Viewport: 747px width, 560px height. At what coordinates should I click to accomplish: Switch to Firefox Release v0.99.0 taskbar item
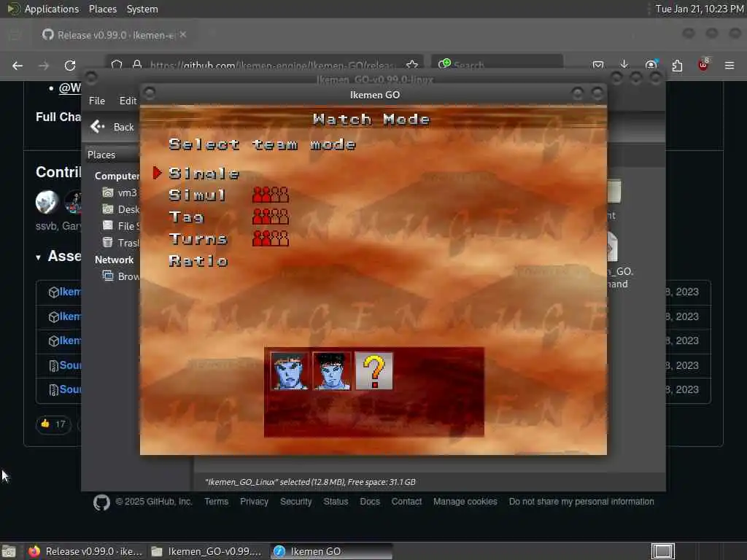pos(86,551)
